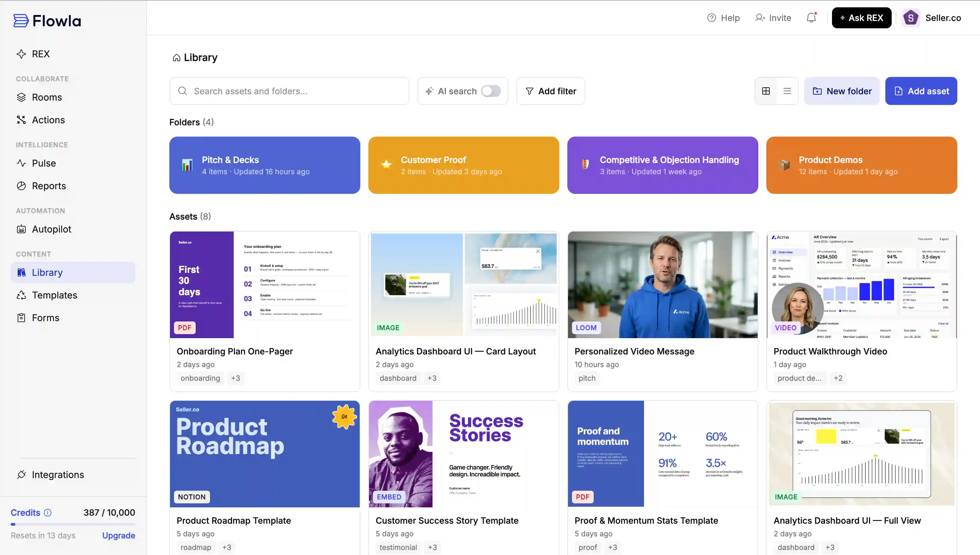
Task: Switch to list view layout
Action: (787, 91)
